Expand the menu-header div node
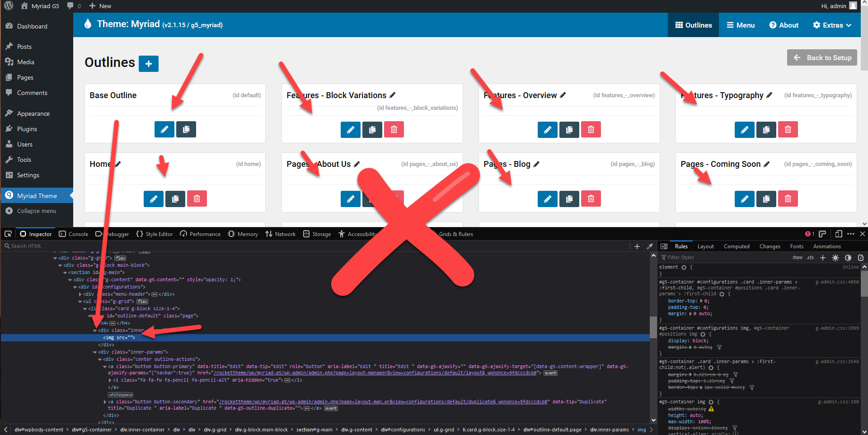 point(80,294)
